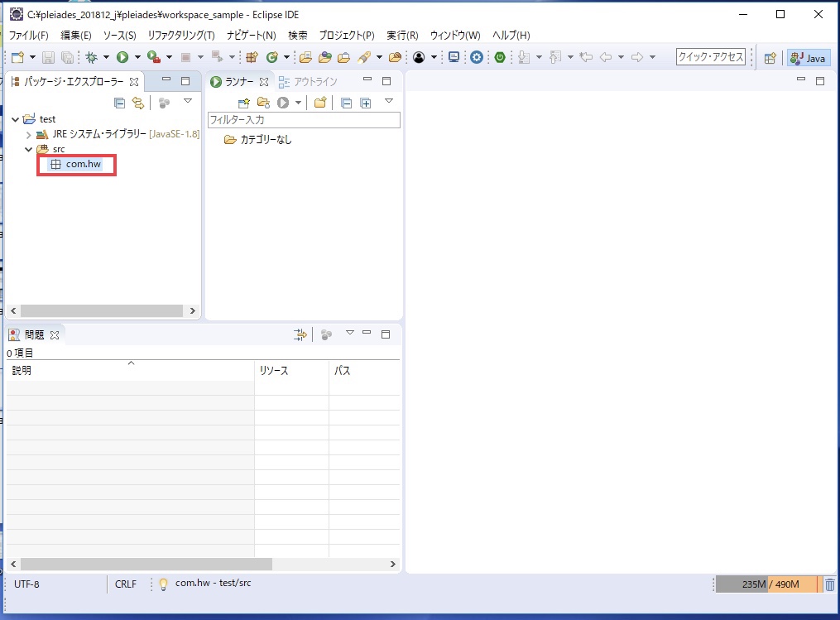The height and width of the screenshot is (620, 840).
Task: Click the blue gear toolbar icon
Action: point(477,57)
